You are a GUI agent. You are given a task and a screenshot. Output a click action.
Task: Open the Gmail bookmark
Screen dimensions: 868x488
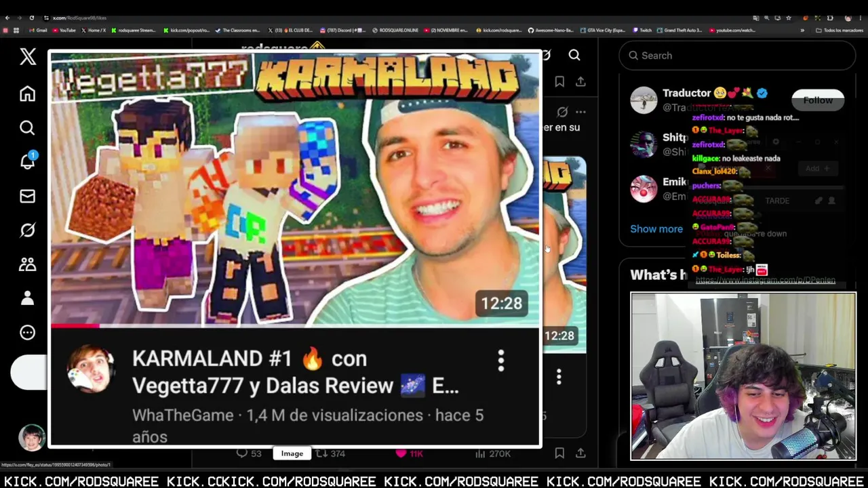pos(38,30)
